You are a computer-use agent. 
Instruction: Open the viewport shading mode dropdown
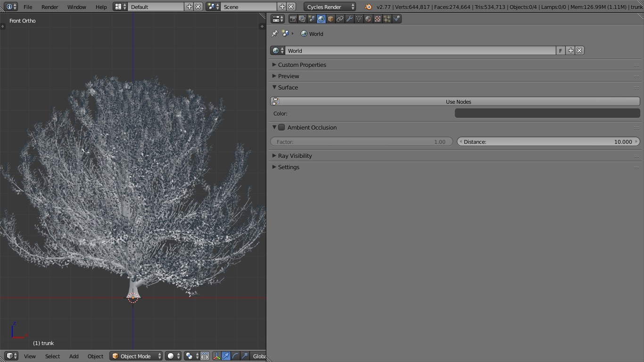[x=173, y=356]
